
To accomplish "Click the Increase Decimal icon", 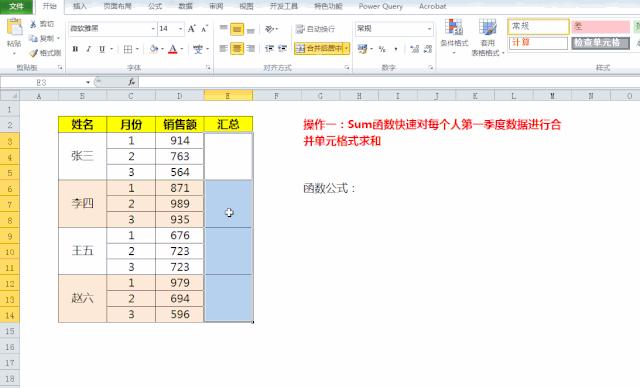I will click(x=415, y=49).
